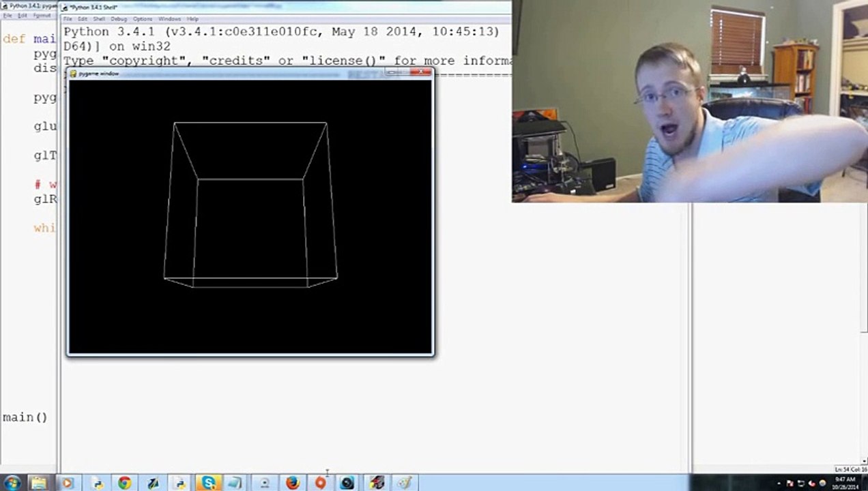Click the 'def' keyword in editor
Screen dimensions: 868x491
[x=14, y=39]
